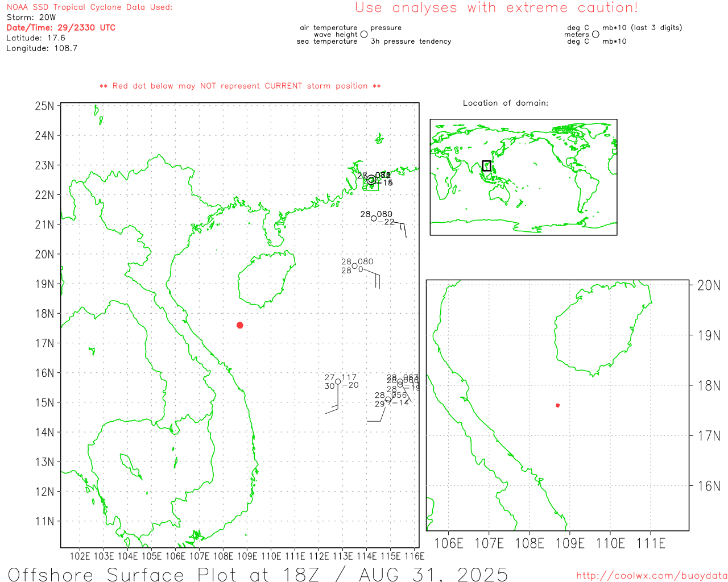Image resolution: width=728 pixels, height=582 pixels.
Task: Click the Tonle Sap lake outline in Cambodia
Action: pos(130,467)
